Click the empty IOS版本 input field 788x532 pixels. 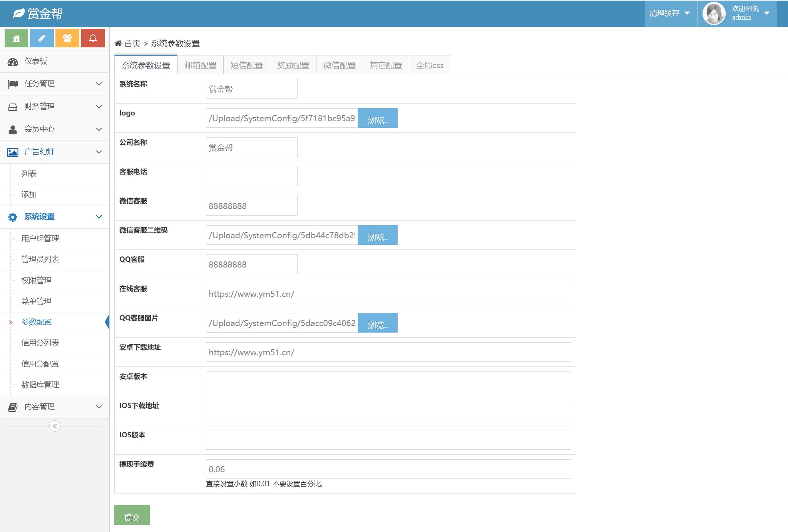coord(388,440)
